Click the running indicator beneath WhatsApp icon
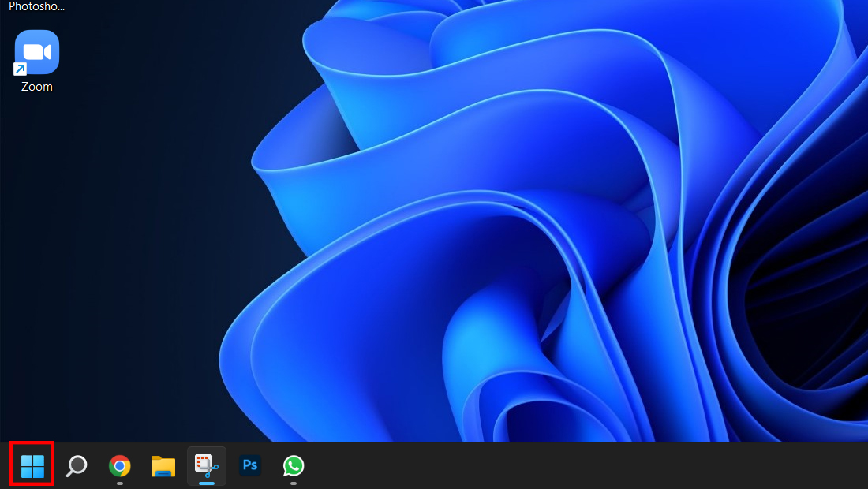 coord(294,483)
